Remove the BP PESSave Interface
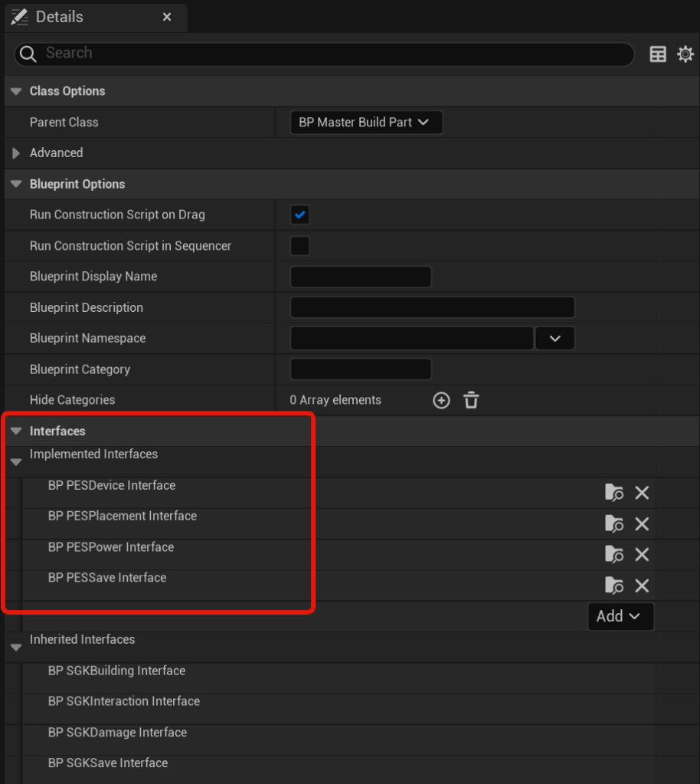700x784 pixels. (642, 586)
